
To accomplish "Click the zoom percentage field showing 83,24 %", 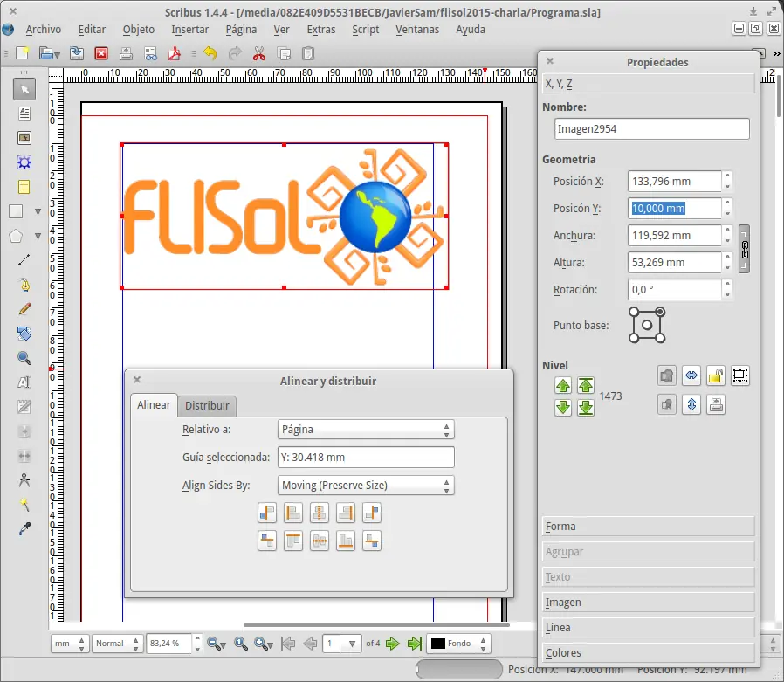I will tap(169, 644).
